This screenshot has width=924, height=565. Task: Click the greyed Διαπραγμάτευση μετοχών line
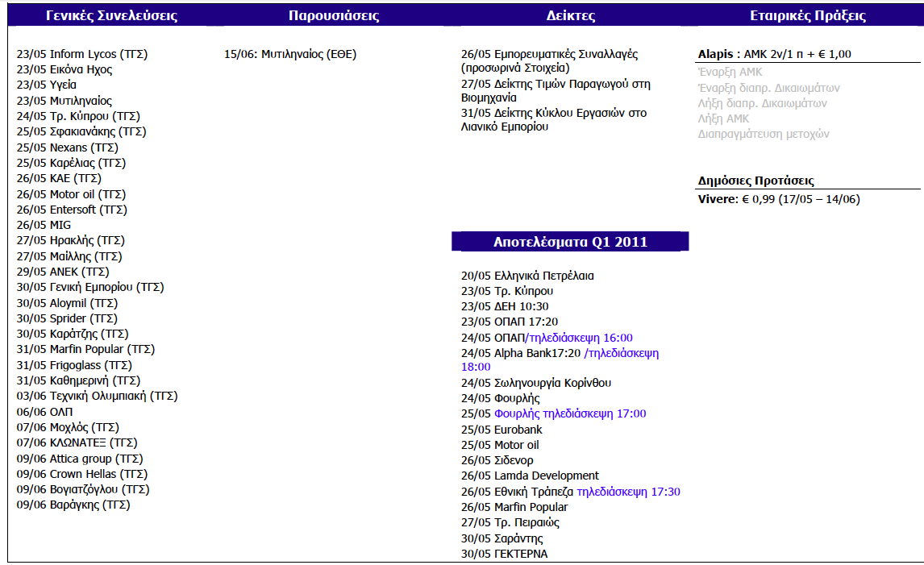click(763, 134)
